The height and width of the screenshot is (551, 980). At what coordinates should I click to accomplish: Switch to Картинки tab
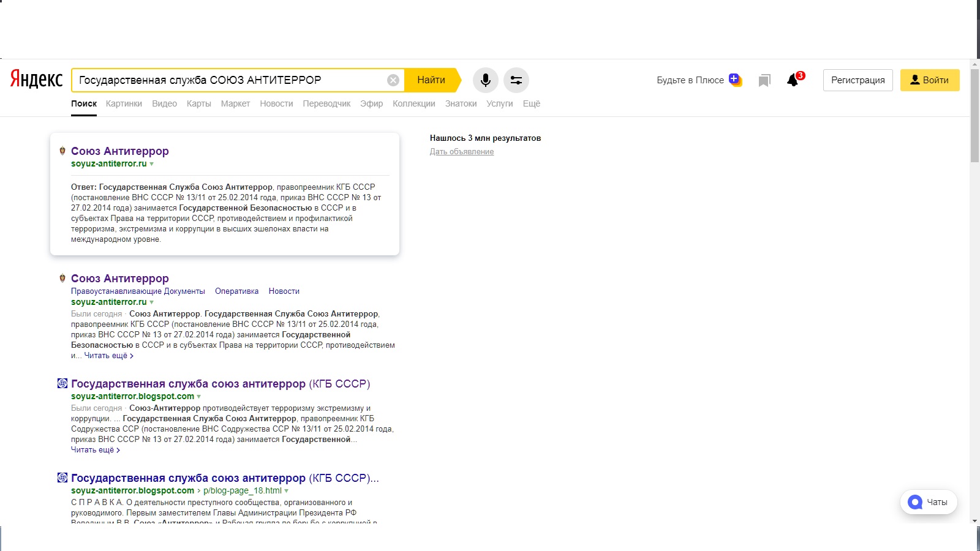(124, 103)
